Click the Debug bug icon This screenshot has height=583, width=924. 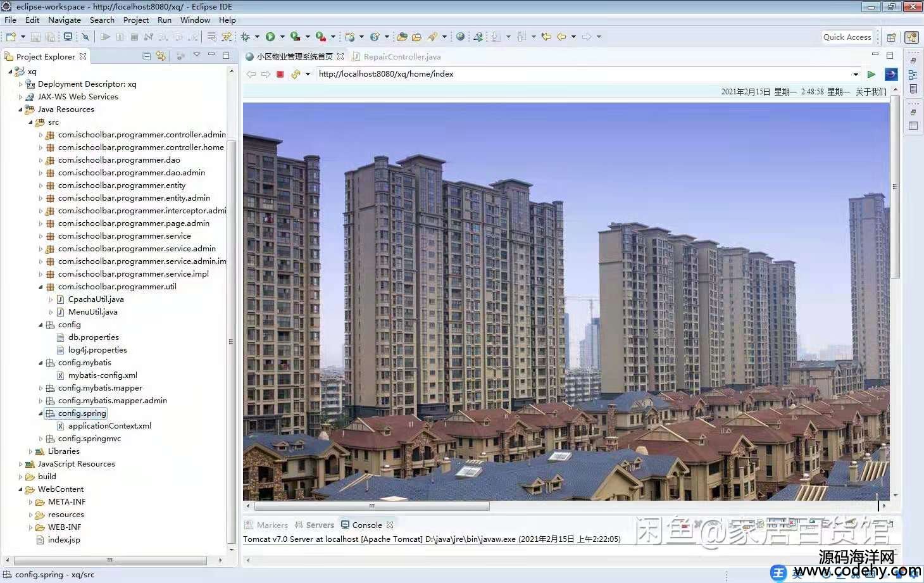[x=246, y=37]
